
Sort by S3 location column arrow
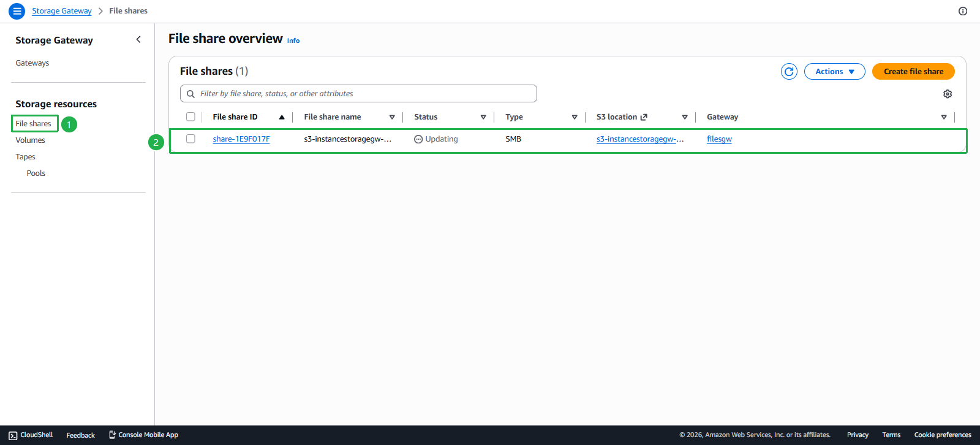685,117
